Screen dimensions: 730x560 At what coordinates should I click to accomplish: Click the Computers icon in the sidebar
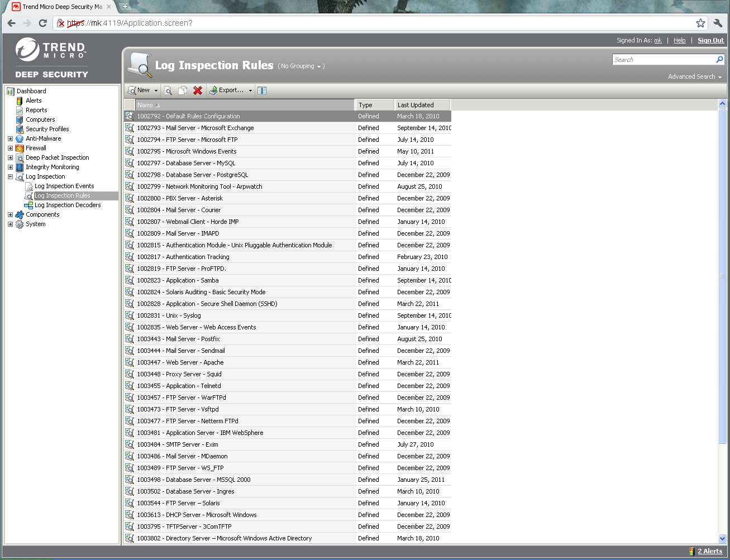(x=20, y=119)
